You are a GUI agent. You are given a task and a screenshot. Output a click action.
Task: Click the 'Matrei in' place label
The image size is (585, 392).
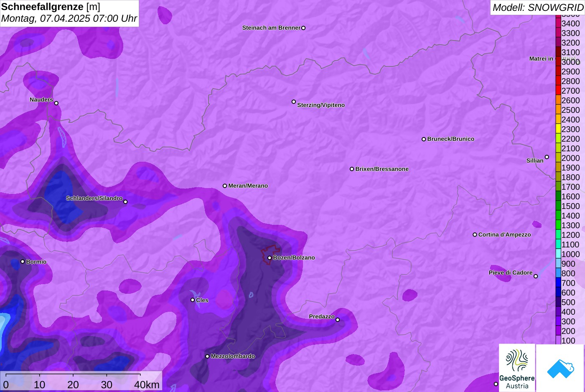coord(541,59)
